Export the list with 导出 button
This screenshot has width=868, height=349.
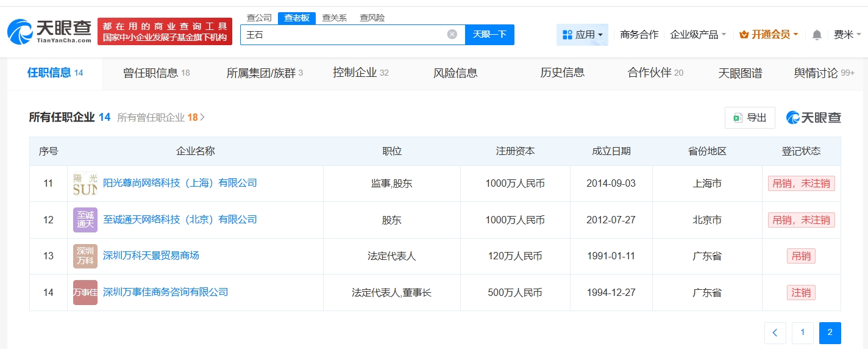click(x=750, y=118)
